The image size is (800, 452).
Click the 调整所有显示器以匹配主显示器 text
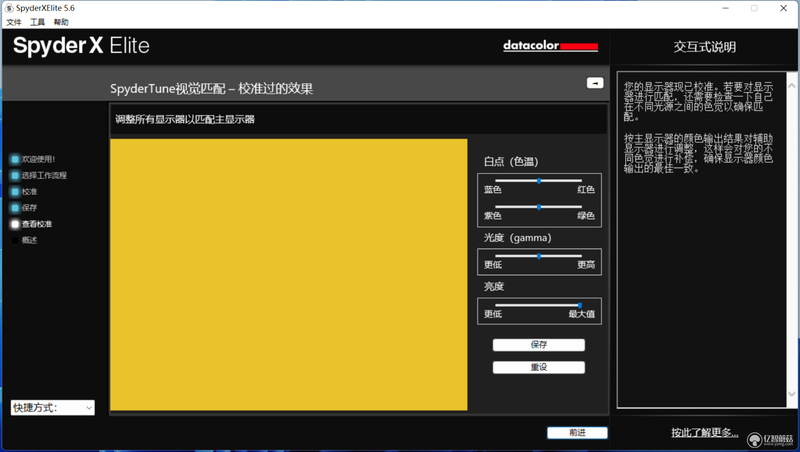[185, 119]
